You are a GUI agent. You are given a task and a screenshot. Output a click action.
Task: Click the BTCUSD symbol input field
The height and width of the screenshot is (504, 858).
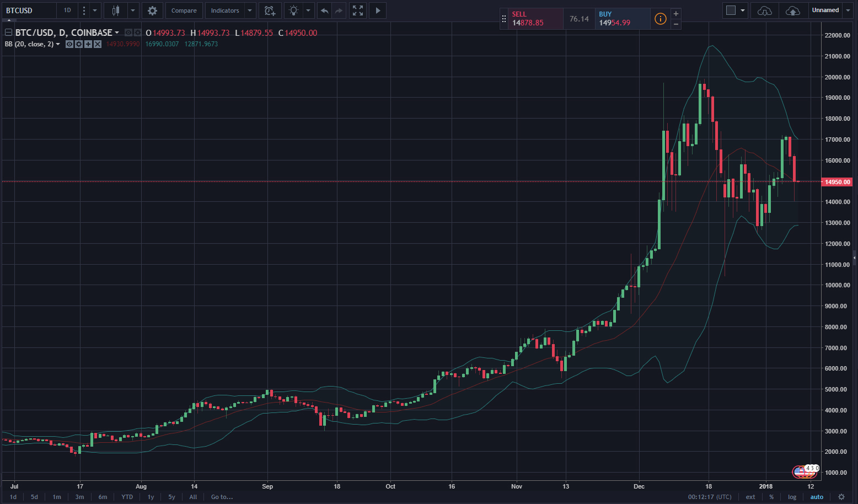pos(29,10)
